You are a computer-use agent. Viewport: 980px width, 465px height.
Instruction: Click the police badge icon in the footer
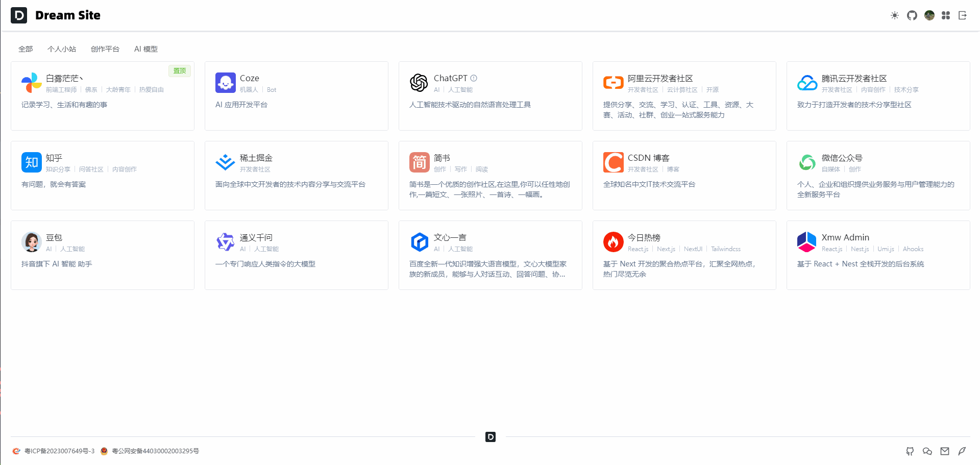click(104, 451)
